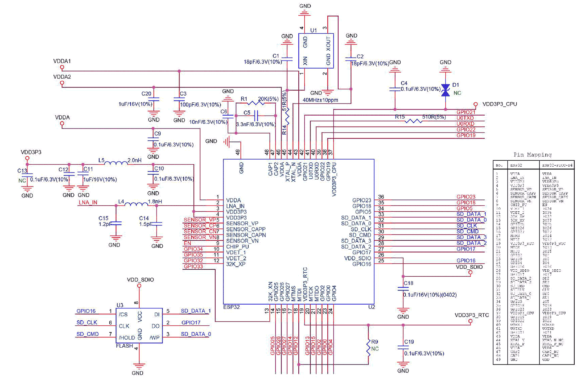Select the red LNA_IN net label

point(88,202)
